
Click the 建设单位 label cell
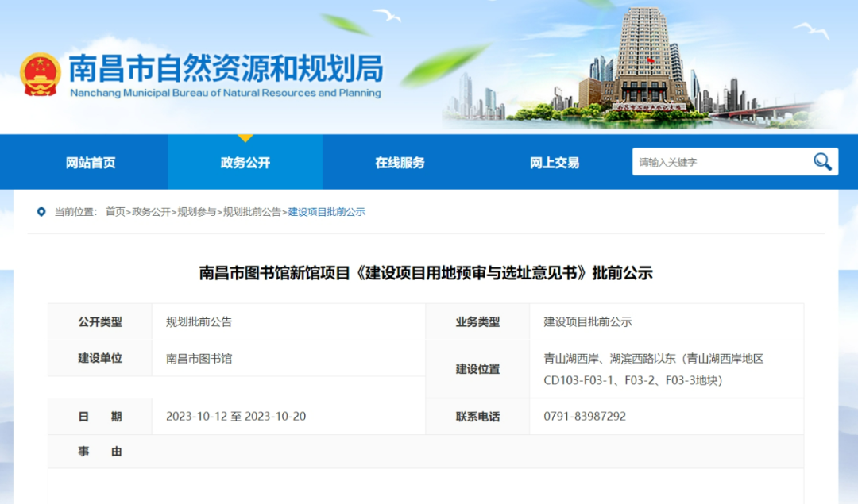100,359
